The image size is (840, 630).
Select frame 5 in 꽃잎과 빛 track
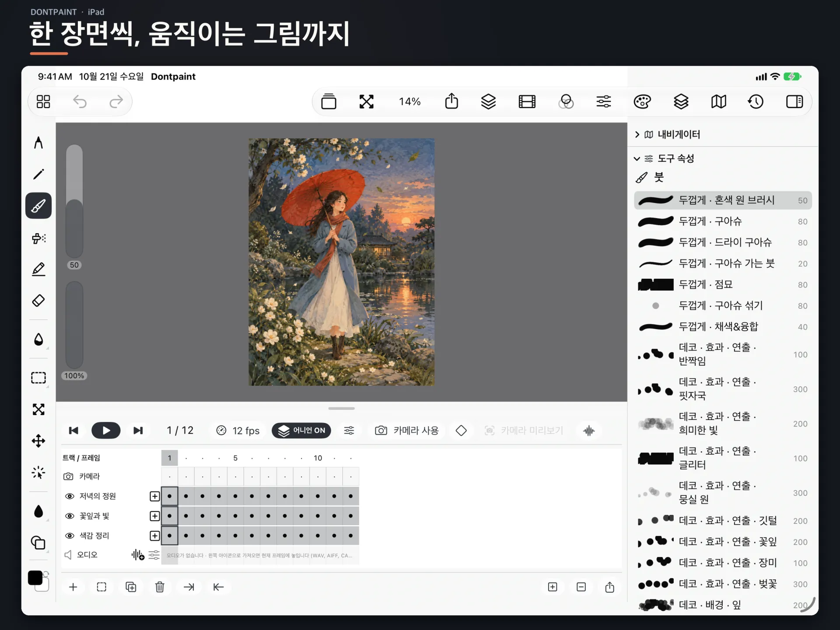235,516
